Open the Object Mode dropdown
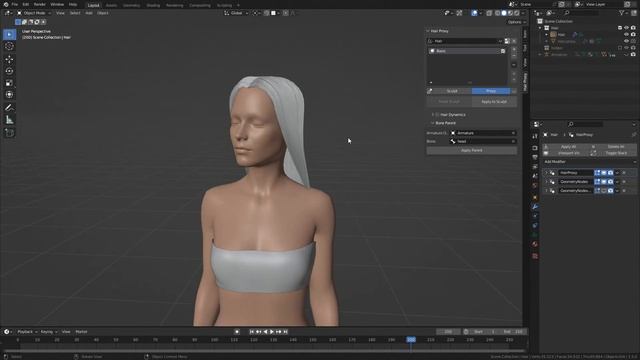The height and width of the screenshot is (360, 640). [x=34, y=13]
